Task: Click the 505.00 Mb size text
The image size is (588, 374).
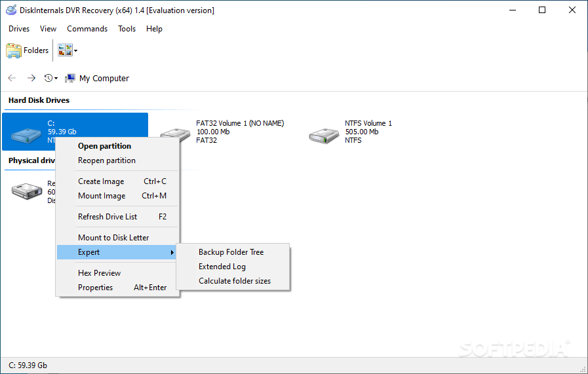Action: click(x=362, y=132)
